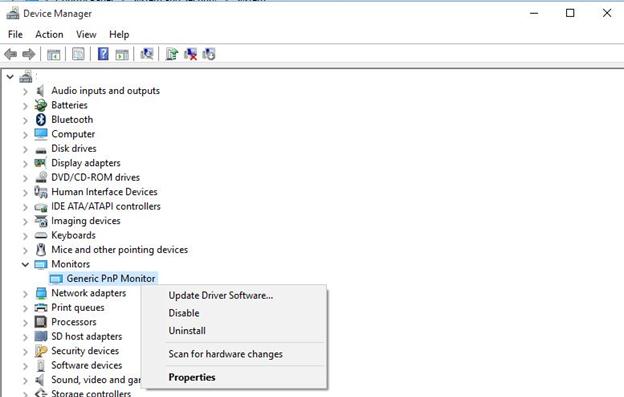The image size is (624, 397).
Task: Select the Security devices label
Action: 85,351
